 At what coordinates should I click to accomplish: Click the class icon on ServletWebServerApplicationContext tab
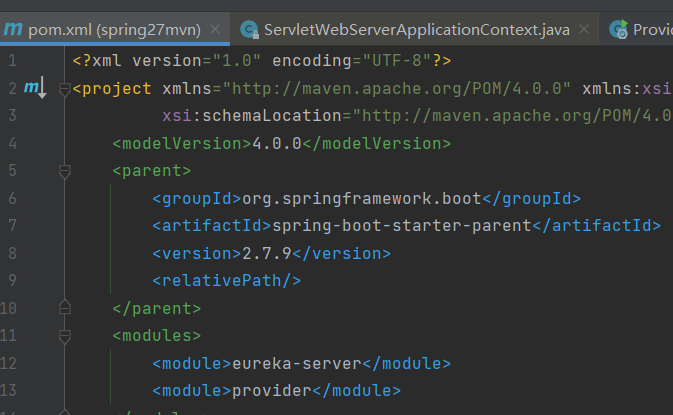[x=246, y=30]
